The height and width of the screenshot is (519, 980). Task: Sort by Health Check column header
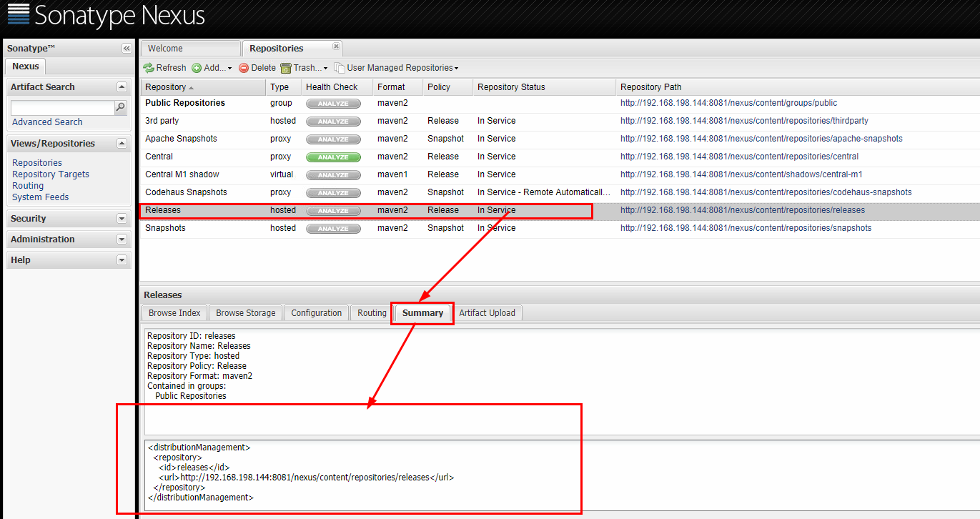337,87
